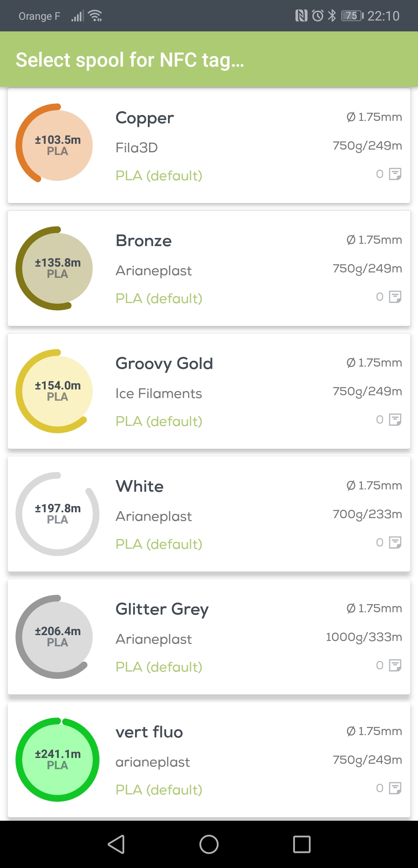Select the vert fluo spool title
This screenshot has height=868, width=418.
pyautogui.click(x=149, y=732)
